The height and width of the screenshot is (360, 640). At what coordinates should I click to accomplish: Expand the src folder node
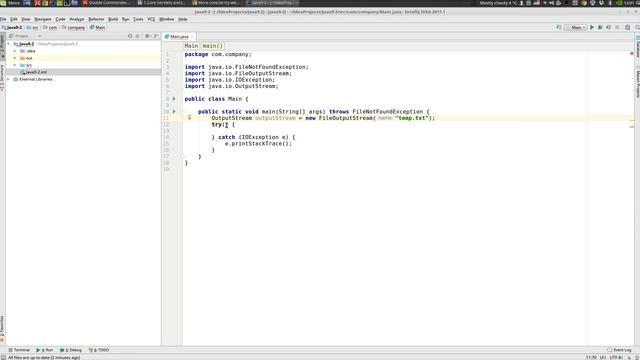tap(15, 65)
